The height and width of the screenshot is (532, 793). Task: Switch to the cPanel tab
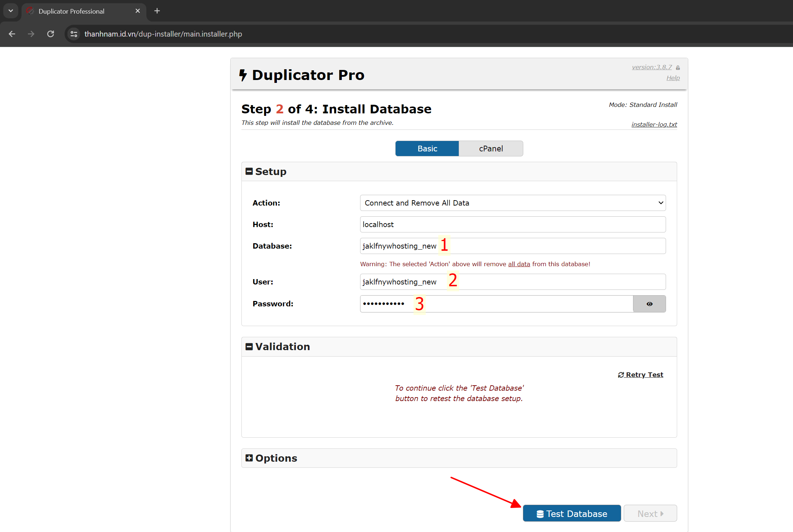click(x=491, y=149)
